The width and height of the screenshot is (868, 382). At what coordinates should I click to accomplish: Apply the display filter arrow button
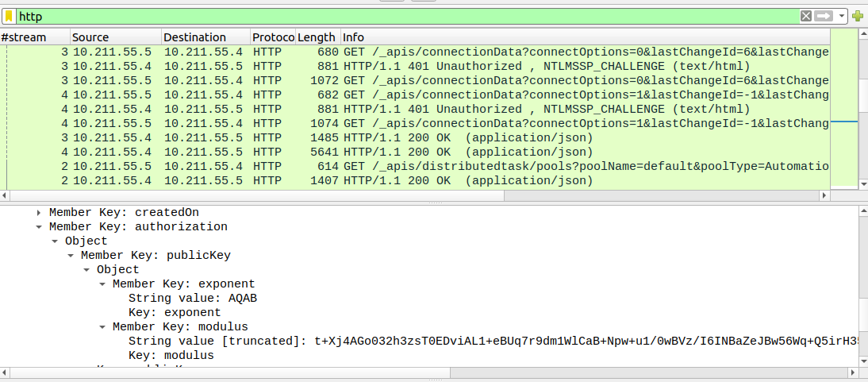click(x=824, y=16)
